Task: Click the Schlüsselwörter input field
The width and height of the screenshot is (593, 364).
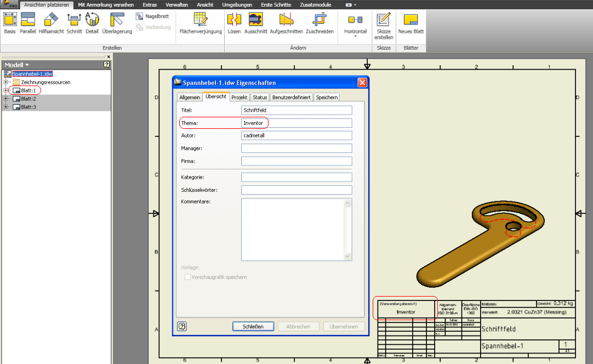Action: pos(297,190)
